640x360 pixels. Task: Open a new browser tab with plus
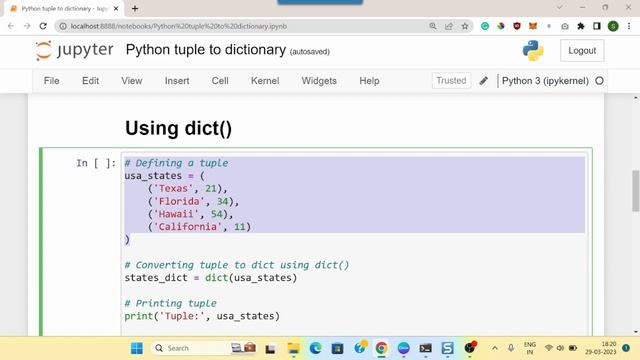(135, 8)
